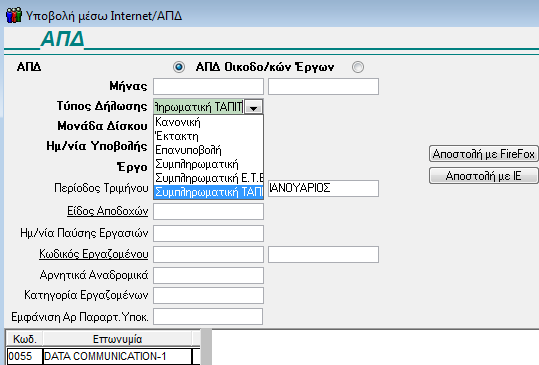Click the Ημ/νία Παύσης Εργασιών field
The height and width of the screenshot is (365, 539).
(208, 234)
